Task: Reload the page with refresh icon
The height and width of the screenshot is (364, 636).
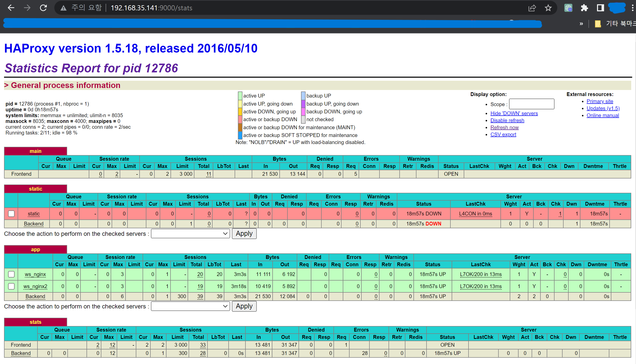Action: (x=44, y=8)
